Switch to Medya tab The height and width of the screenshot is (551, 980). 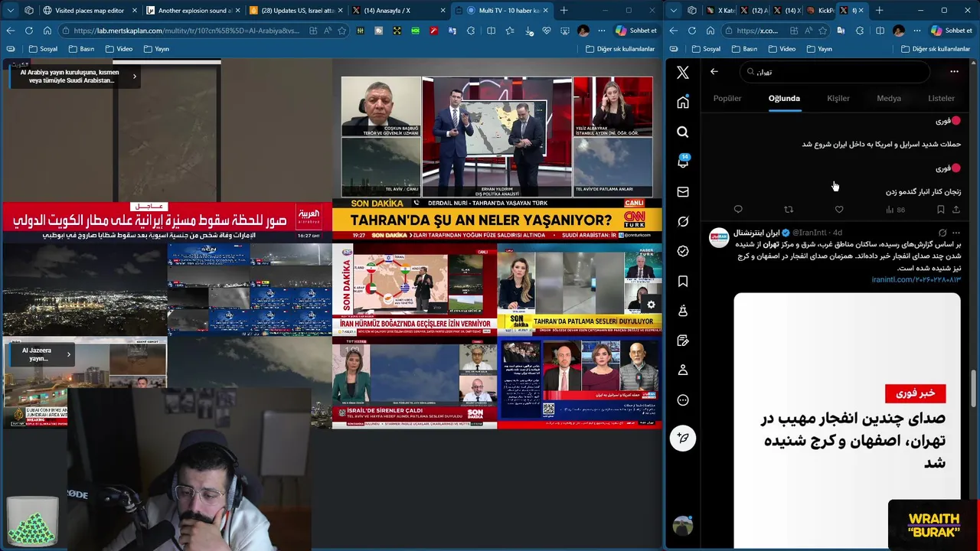(889, 98)
